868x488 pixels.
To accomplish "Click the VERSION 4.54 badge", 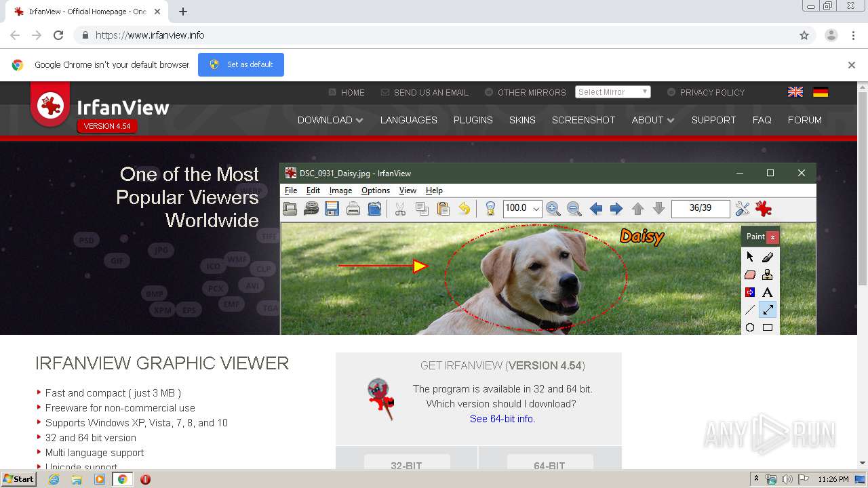I will (x=107, y=126).
